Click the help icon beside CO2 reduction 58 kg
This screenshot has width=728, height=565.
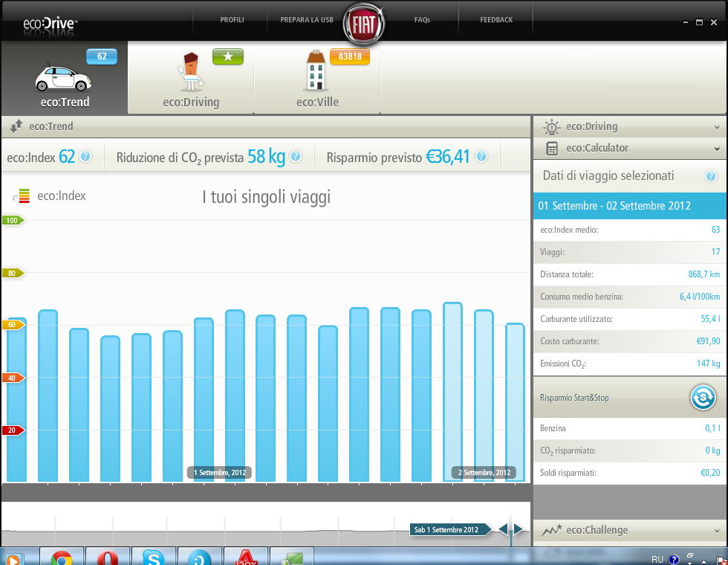[x=296, y=157]
